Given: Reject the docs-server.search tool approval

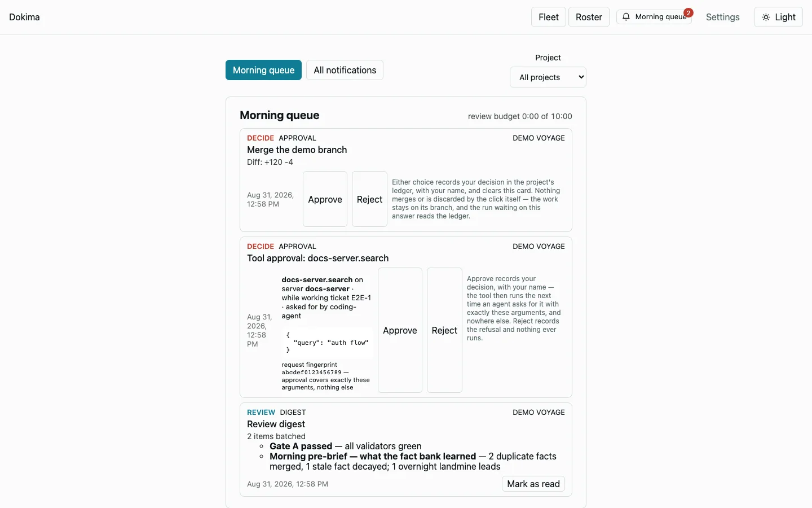Looking at the screenshot, I should (x=444, y=330).
